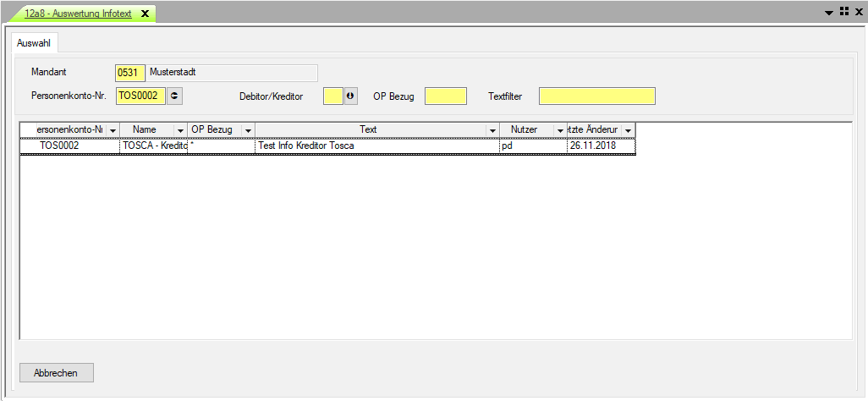Close the panel with the top-right X
This screenshot has height=401, width=868.
click(x=857, y=13)
